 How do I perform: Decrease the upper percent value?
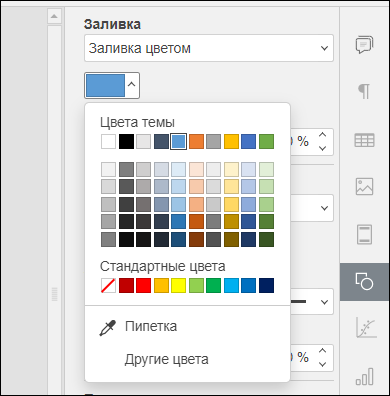322,148
